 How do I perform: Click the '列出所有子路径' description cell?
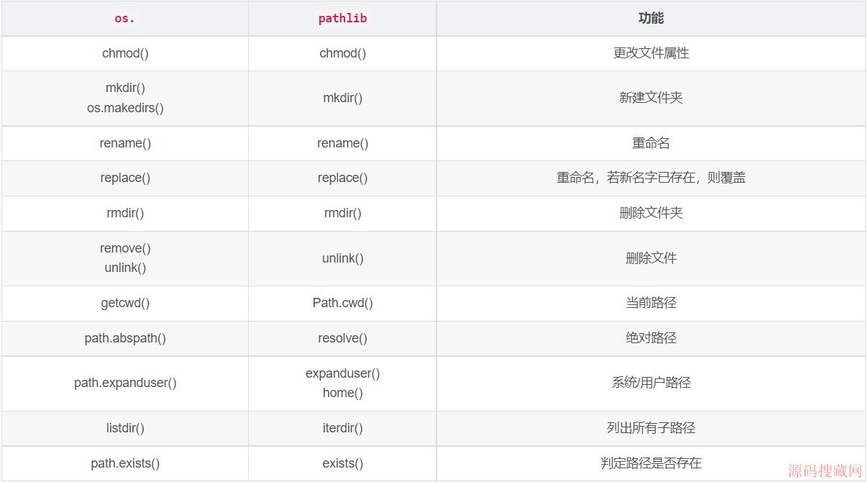[x=651, y=428]
